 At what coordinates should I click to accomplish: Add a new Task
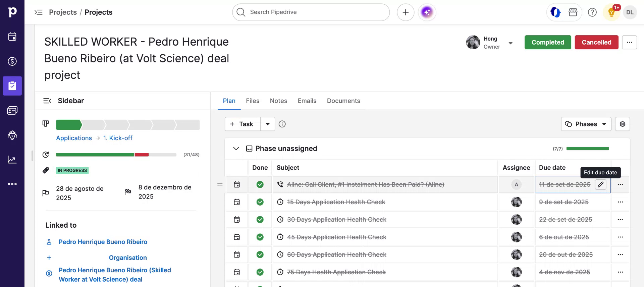243,124
